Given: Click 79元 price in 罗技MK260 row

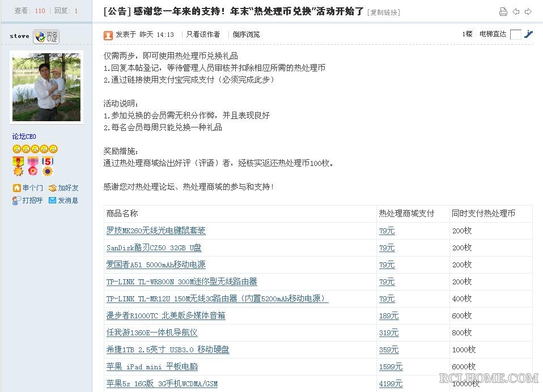Looking at the screenshot, I should (387, 231).
